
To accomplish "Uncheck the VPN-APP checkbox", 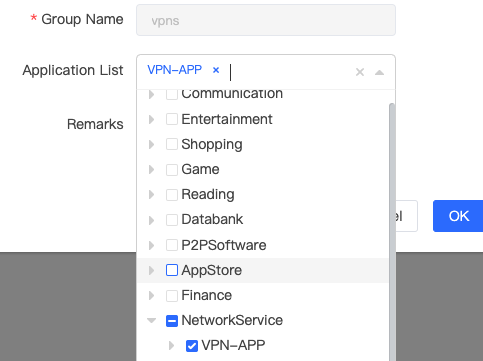I will tap(192, 346).
